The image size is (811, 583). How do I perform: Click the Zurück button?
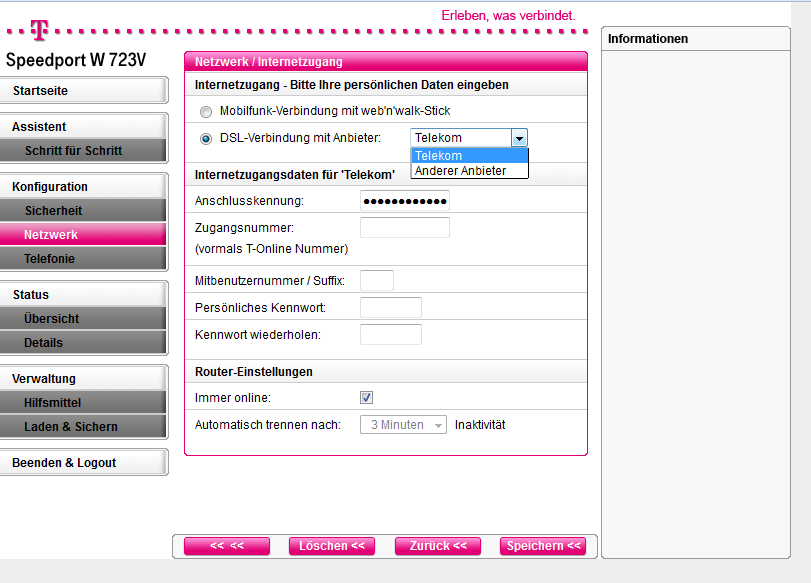[x=438, y=546]
